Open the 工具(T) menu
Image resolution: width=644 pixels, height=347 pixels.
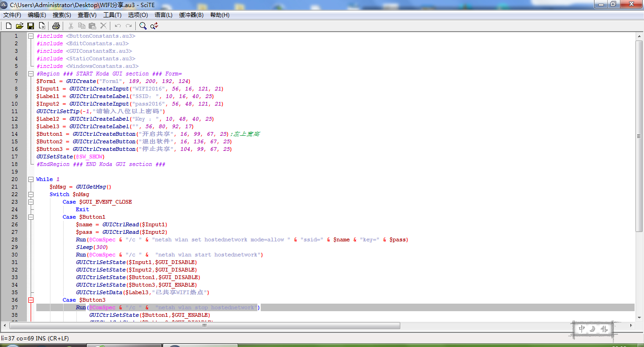(x=112, y=15)
